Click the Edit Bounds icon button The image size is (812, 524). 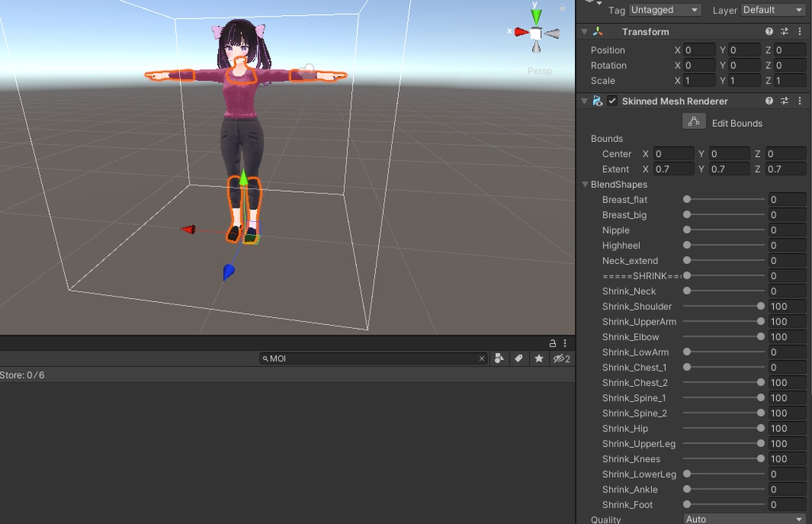tap(694, 122)
